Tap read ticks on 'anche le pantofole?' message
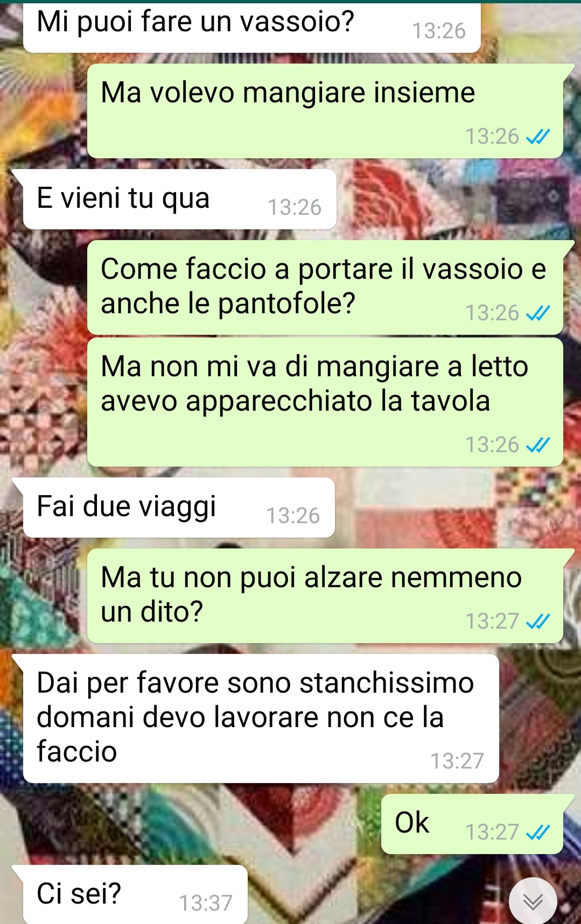 (x=537, y=313)
